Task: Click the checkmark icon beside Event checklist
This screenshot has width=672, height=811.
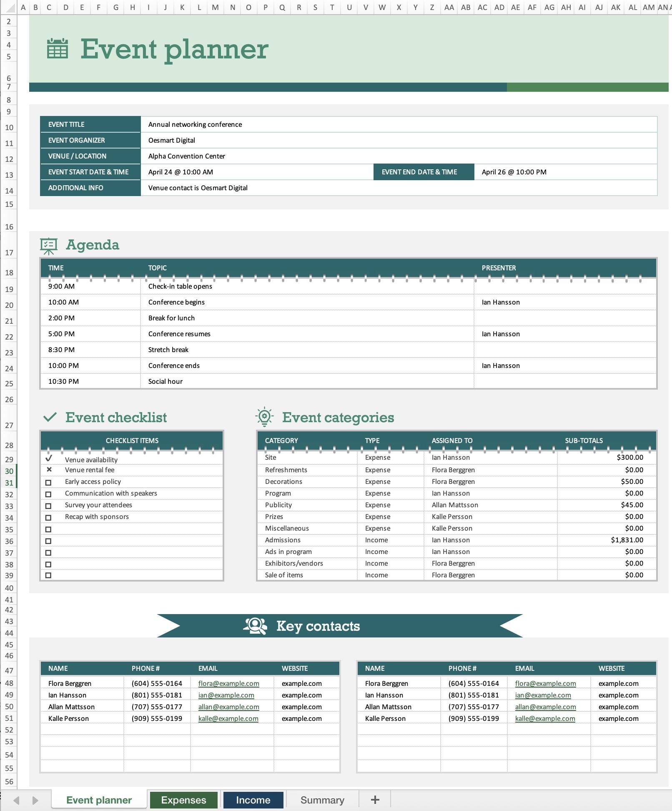Action: pyautogui.click(x=51, y=417)
